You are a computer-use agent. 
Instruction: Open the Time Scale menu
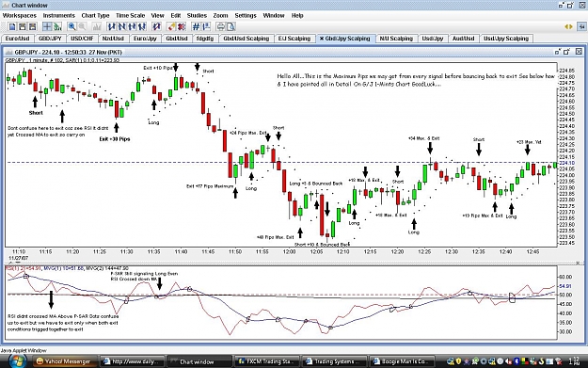[x=130, y=15]
